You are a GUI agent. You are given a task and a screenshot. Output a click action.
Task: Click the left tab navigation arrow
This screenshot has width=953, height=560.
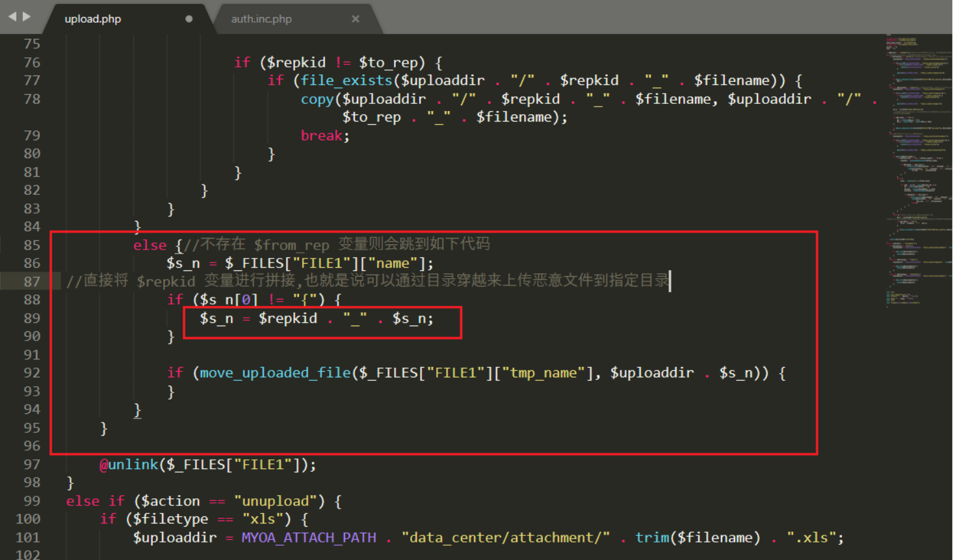(12, 16)
